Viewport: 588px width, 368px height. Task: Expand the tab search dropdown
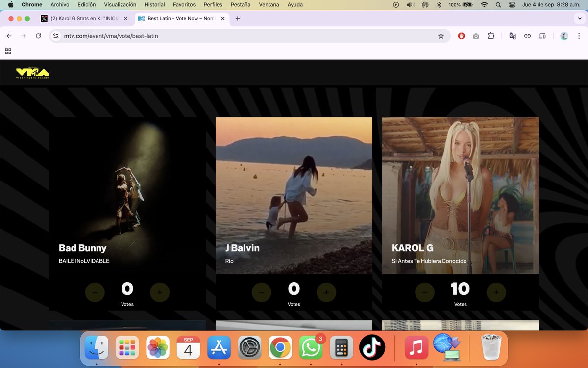click(580, 18)
